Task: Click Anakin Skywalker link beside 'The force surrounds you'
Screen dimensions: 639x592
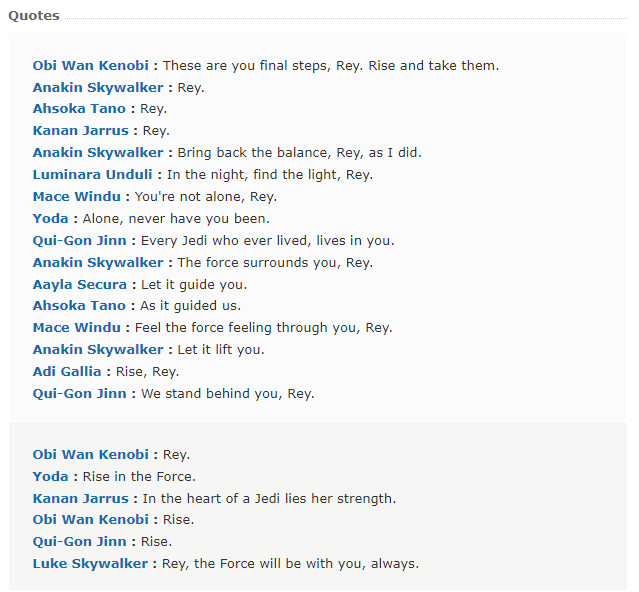Action: pyautogui.click(x=98, y=262)
